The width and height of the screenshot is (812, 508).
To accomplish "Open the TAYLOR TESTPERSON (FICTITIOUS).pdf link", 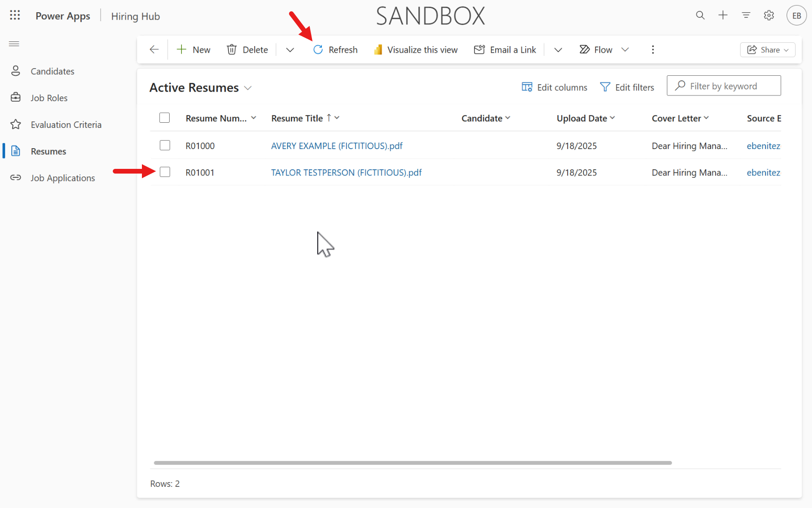I will click(x=346, y=173).
